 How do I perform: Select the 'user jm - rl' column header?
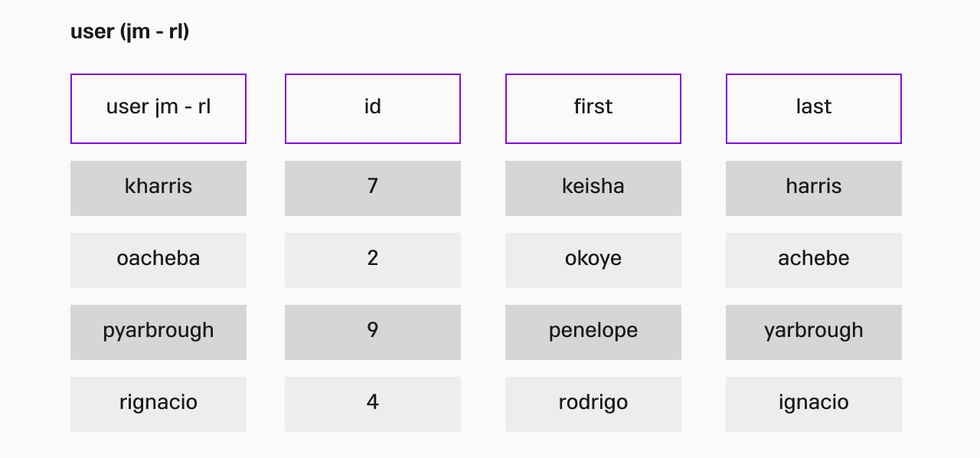coord(158,109)
